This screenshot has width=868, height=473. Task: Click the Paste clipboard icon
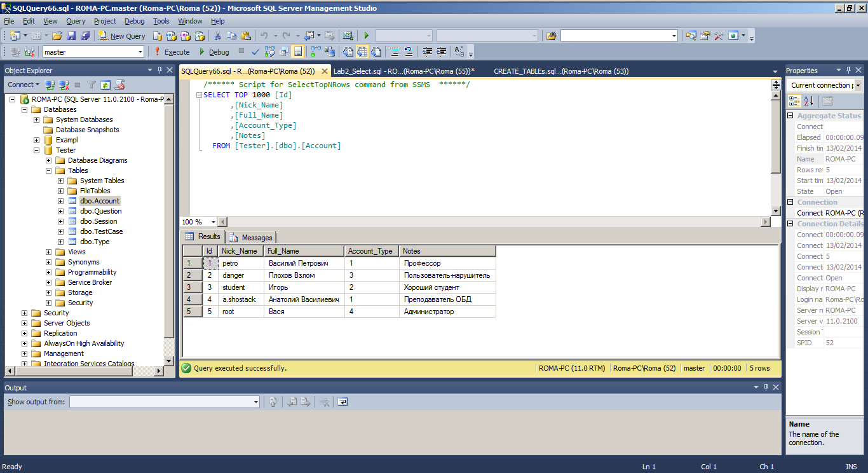point(245,36)
